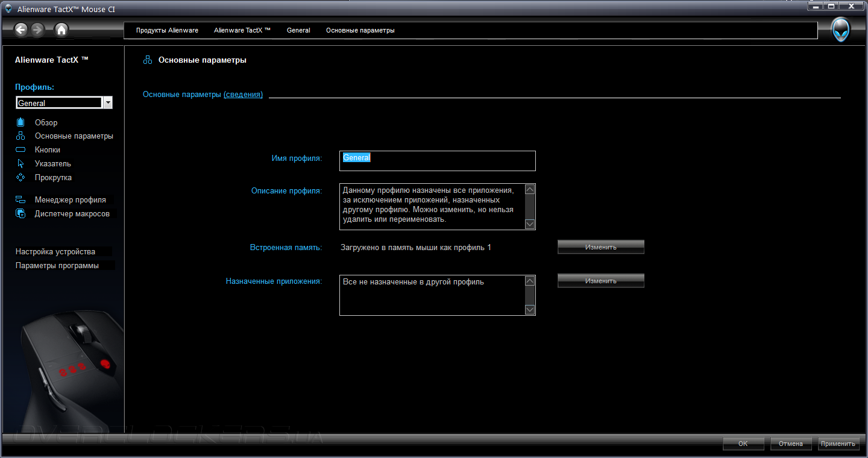Go to Продукты Alienware breadcrumb

(167, 30)
